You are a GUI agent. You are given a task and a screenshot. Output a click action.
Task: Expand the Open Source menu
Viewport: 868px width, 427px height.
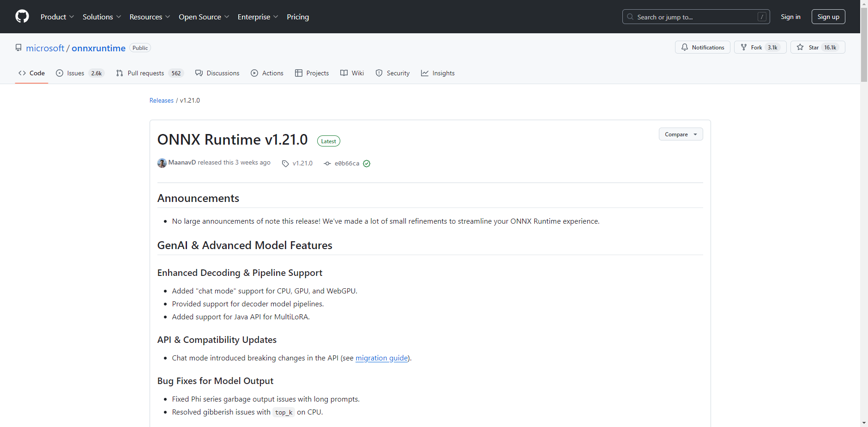[x=204, y=17]
